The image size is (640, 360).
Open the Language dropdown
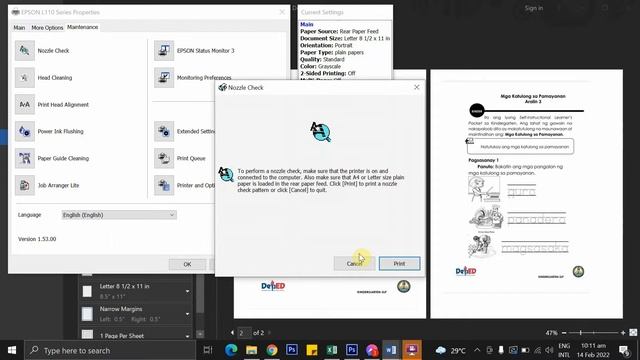click(x=119, y=215)
